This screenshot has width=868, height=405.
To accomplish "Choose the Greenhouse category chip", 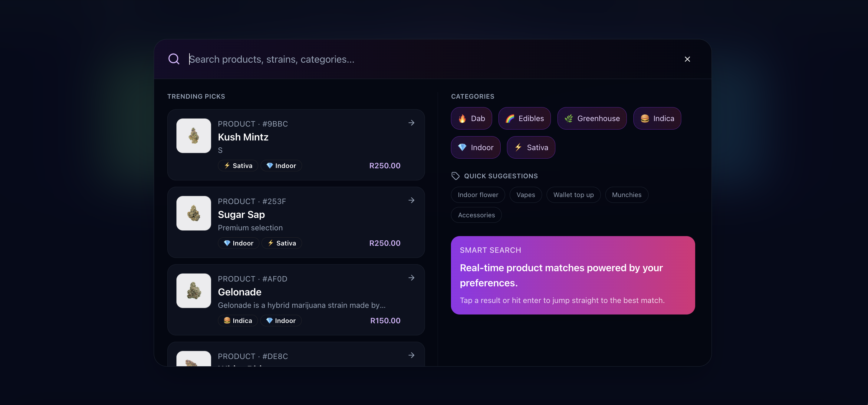I will pos(592,119).
